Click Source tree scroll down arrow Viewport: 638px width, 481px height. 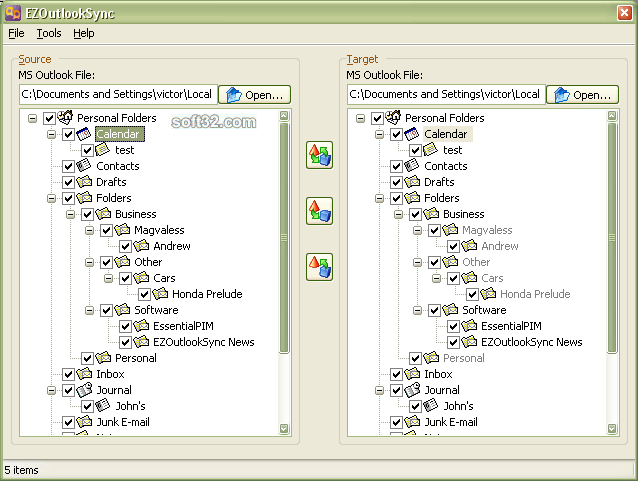point(284,429)
